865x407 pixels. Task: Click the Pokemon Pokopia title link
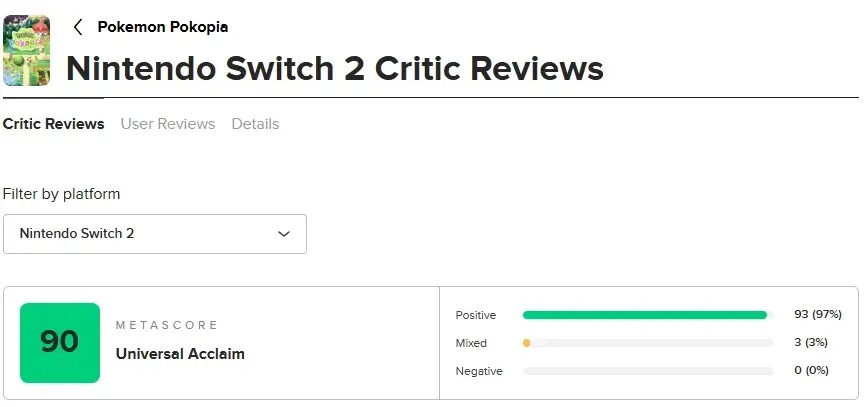[x=163, y=26]
